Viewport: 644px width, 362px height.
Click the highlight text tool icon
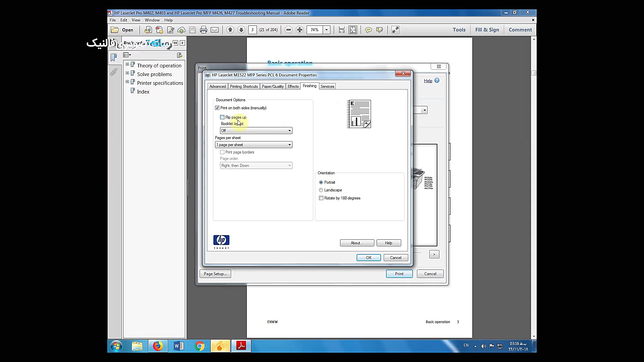click(380, 30)
